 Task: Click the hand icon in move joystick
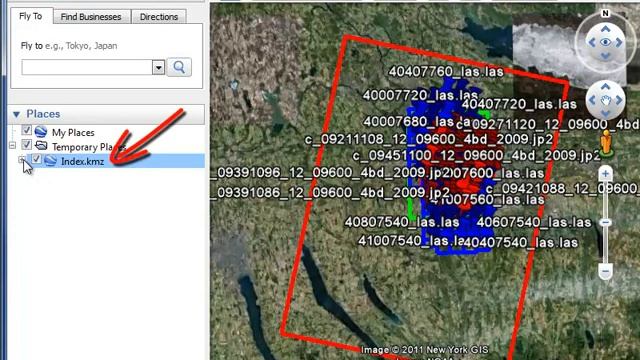tap(606, 100)
